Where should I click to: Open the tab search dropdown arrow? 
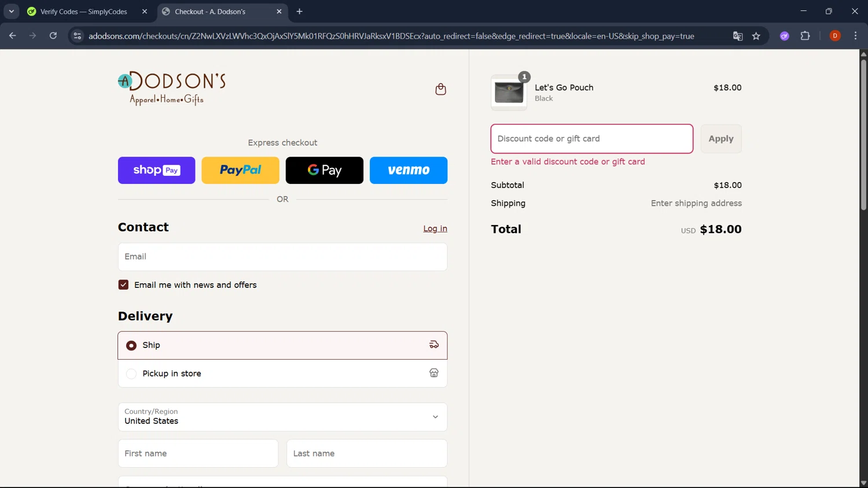click(11, 12)
